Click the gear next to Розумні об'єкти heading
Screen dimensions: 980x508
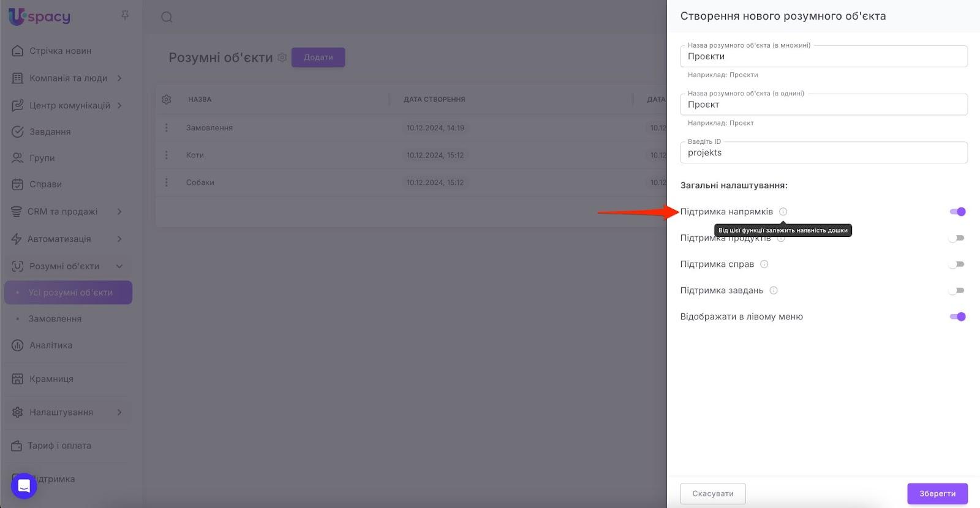(282, 58)
